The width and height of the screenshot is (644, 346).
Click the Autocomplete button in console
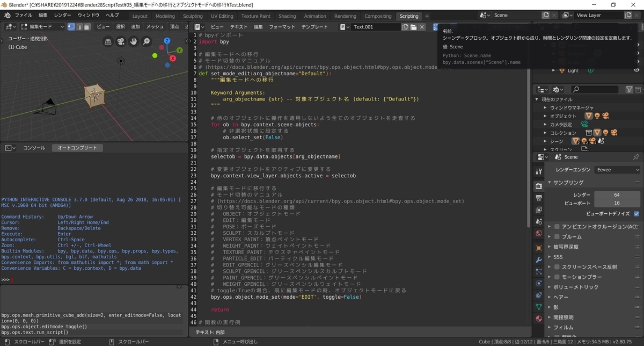[77, 148]
